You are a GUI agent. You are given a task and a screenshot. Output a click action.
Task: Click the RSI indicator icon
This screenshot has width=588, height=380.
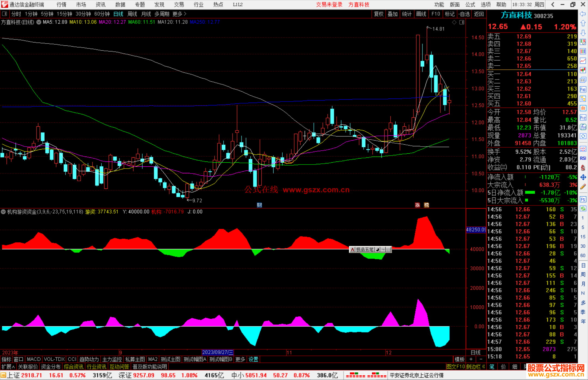click(x=583, y=158)
